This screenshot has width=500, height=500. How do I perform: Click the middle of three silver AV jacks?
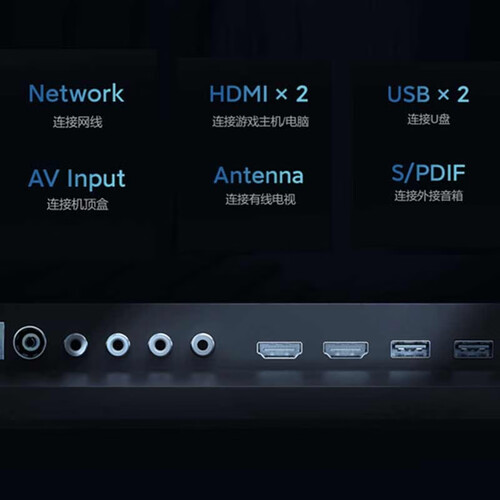[x=160, y=344]
